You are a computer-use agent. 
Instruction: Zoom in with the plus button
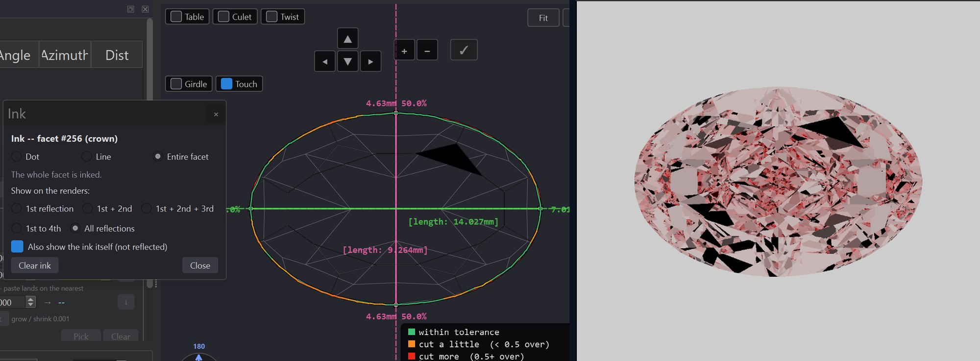click(404, 50)
